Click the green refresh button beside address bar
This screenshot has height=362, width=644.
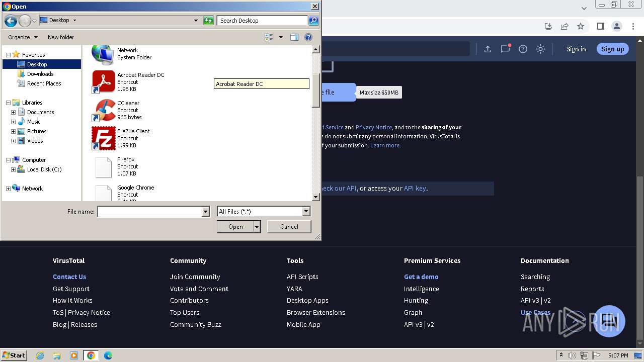(208, 21)
